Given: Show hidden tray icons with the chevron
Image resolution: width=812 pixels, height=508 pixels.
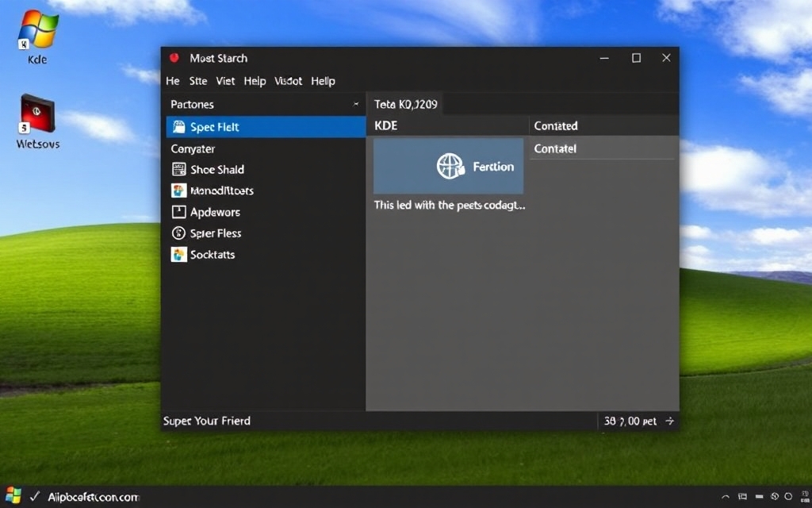Looking at the screenshot, I should pos(726,497).
